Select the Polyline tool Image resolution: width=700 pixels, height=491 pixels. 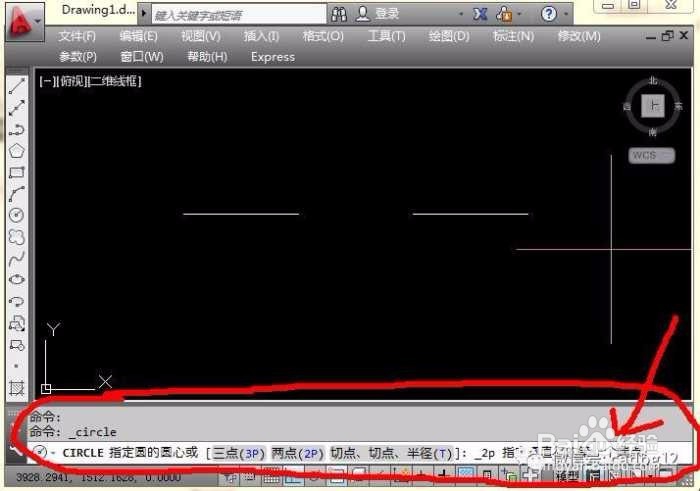click(x=17, y=129)
